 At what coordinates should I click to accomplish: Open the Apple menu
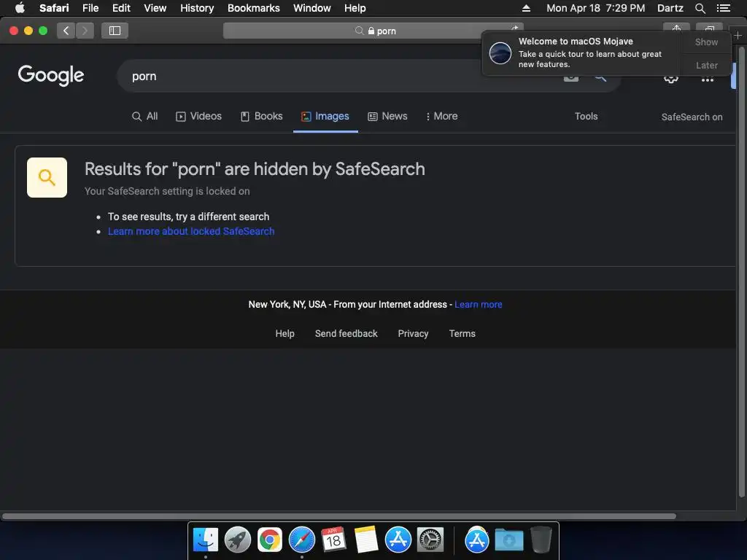(20, 8)
